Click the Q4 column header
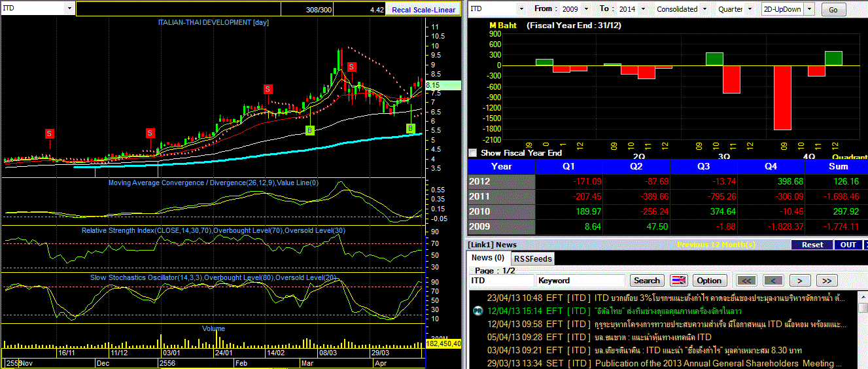Image resolution: width=868 pixels, height=369 pixels. [x=771, y=166]
